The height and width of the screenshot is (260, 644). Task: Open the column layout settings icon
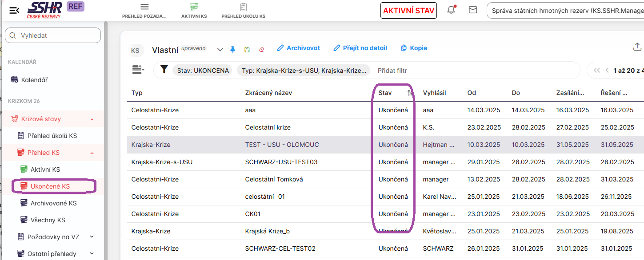tap(138, 70)
